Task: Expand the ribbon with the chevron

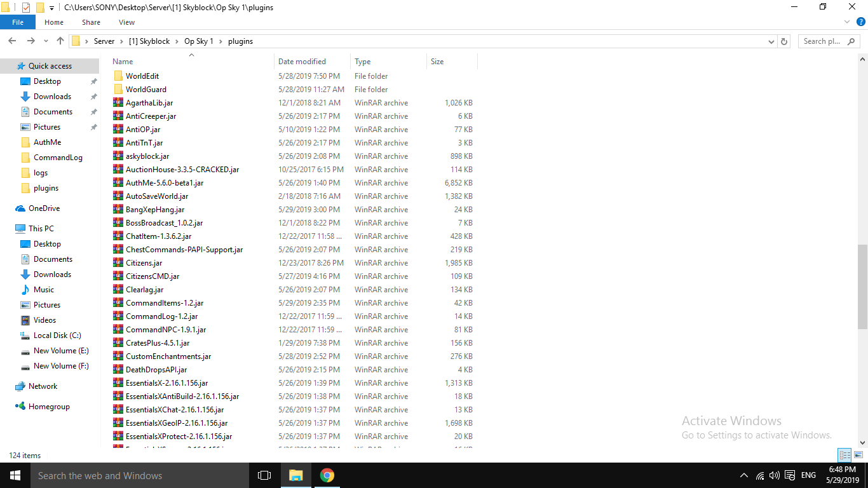Action: [x=847, y=22]
